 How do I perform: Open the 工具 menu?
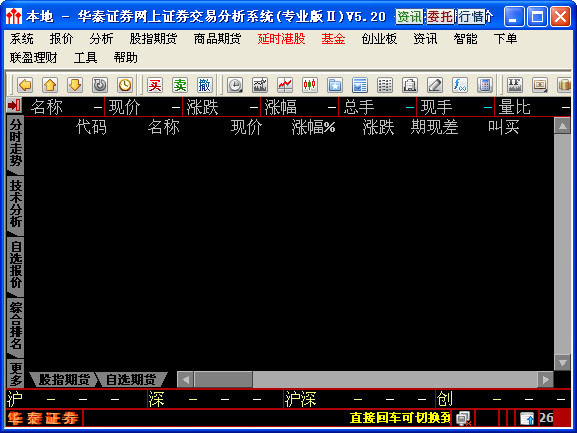click(85, 58)
